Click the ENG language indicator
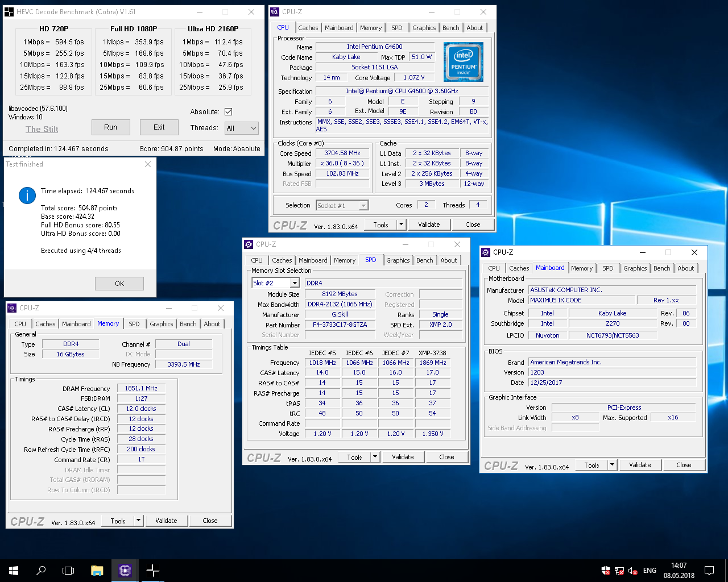 tap(650, 571)
